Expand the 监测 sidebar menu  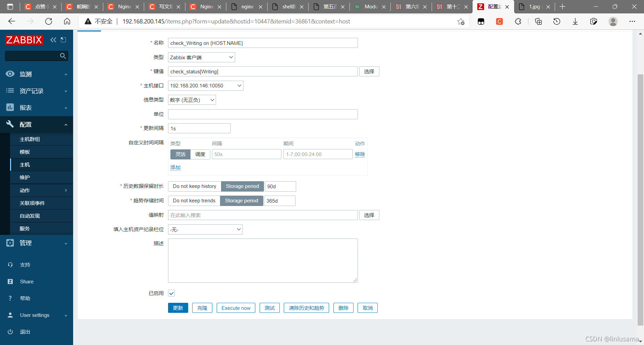[36, 74]
